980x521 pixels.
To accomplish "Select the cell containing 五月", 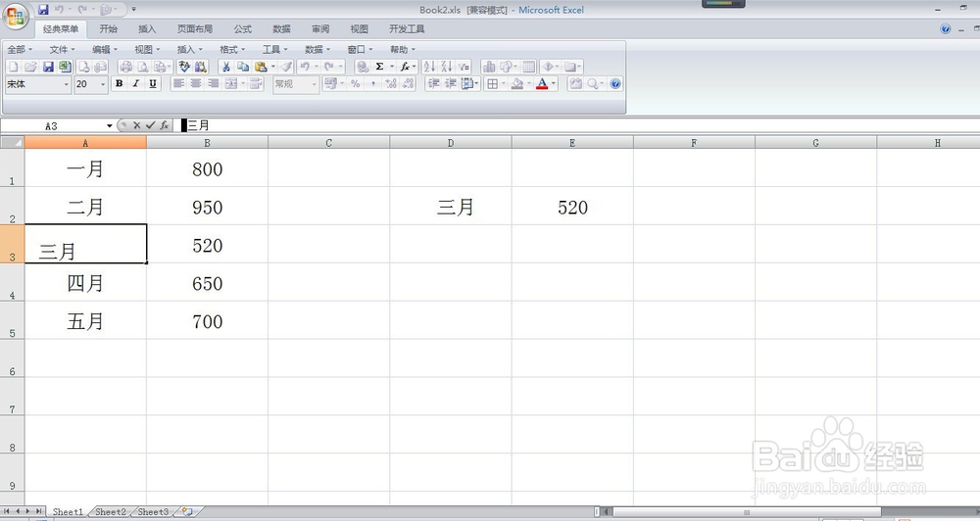I will (85, 320).
